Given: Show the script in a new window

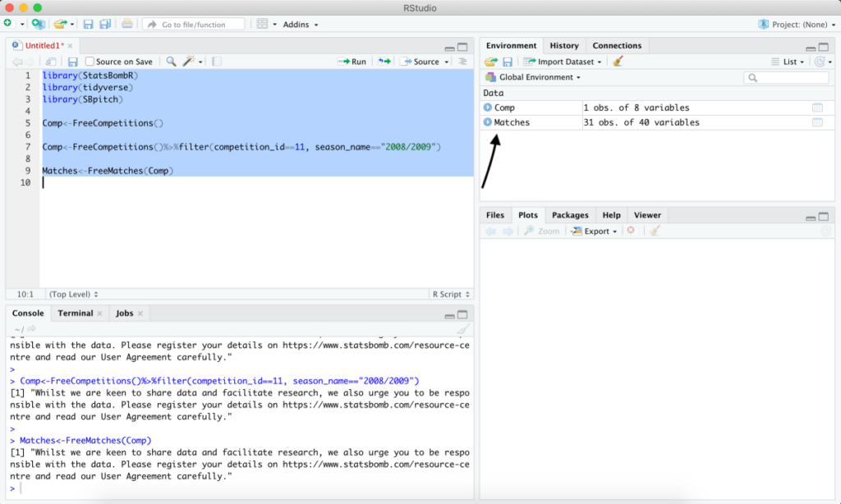Looking at the screenshot, I should point(51,62).
